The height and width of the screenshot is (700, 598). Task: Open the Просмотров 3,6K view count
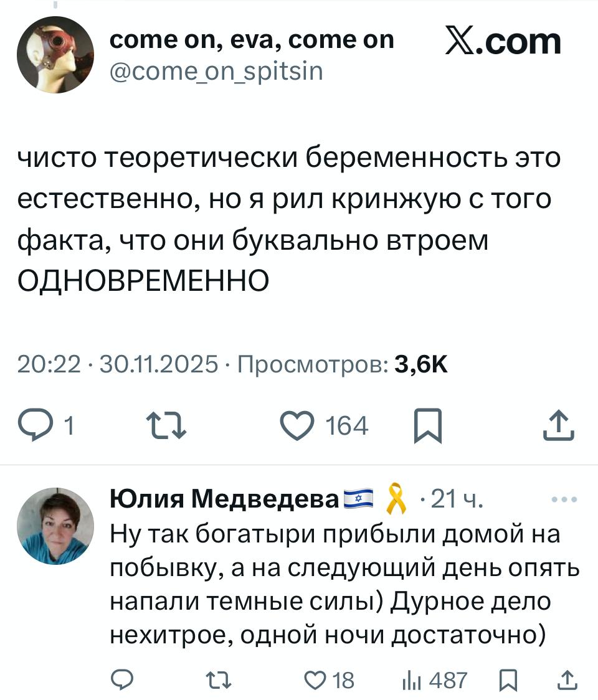pos(341,364)
